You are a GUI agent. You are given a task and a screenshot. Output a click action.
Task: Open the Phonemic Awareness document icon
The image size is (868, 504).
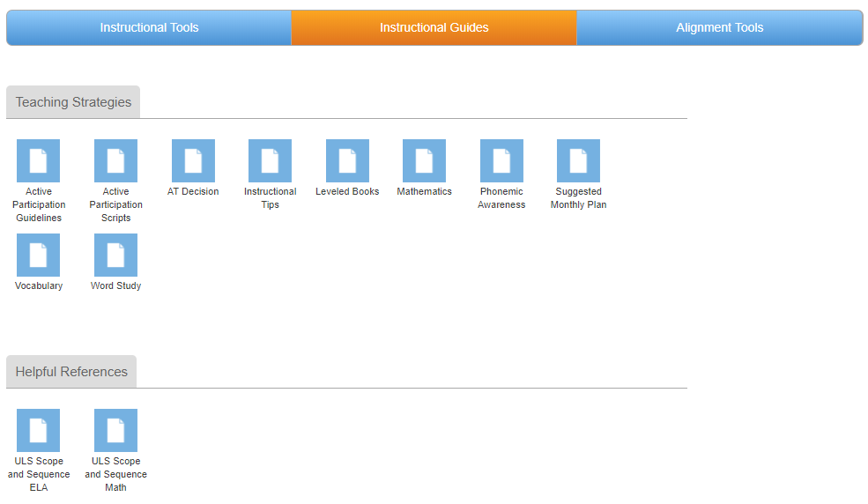[x=501, y=160]
